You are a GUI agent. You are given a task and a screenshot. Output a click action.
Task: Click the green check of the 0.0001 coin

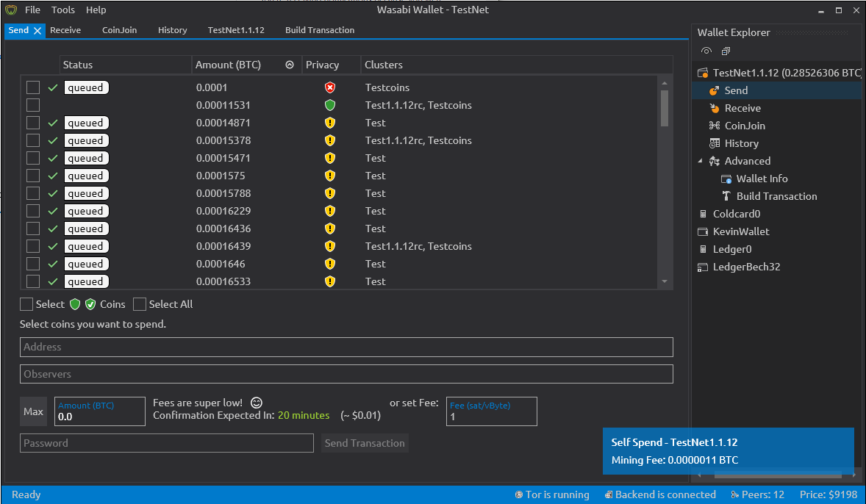point(53,87)
